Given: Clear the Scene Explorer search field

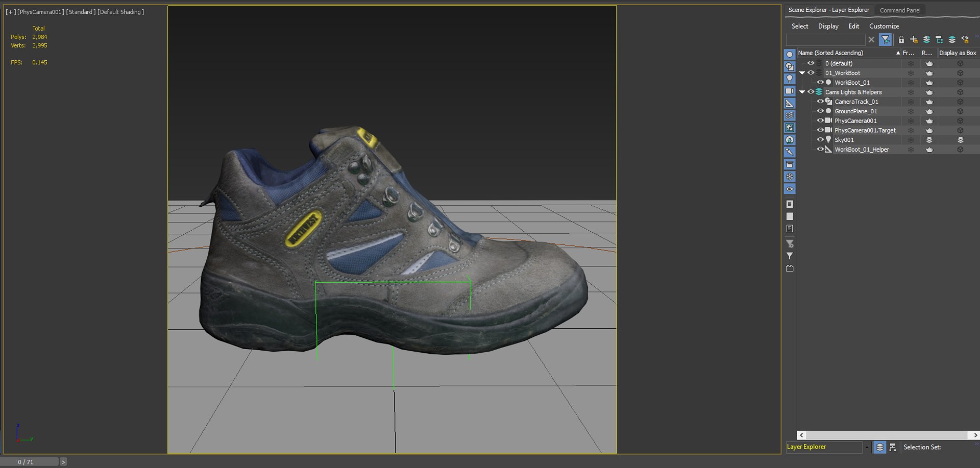Looking at the screenshot, I should click(871, 39).
